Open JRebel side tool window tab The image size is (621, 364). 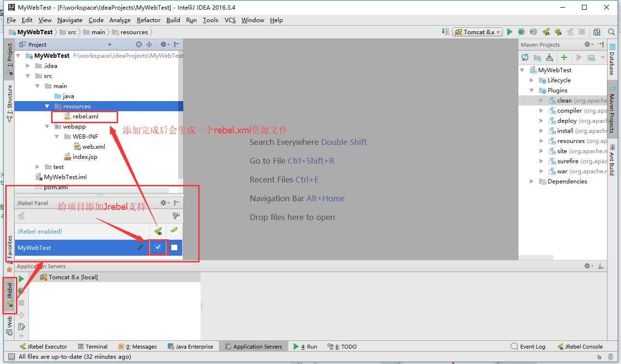(10, 295)
